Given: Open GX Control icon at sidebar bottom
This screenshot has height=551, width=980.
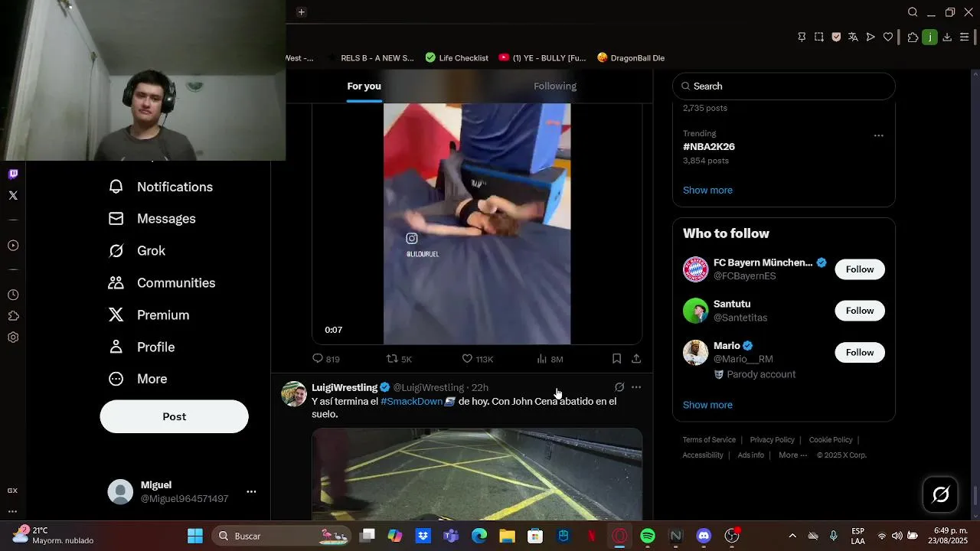Looking at the screenshot, I should pyautogui.click(x=12, y=491).
